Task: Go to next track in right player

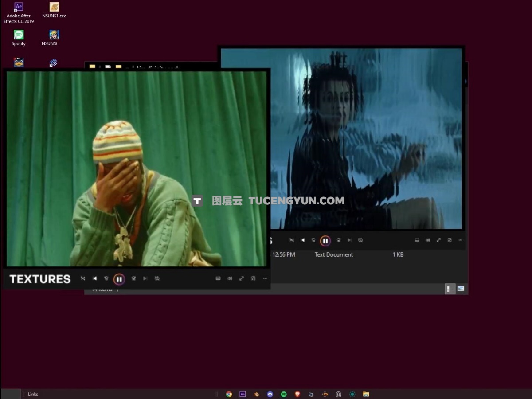Action: (349, 240)
